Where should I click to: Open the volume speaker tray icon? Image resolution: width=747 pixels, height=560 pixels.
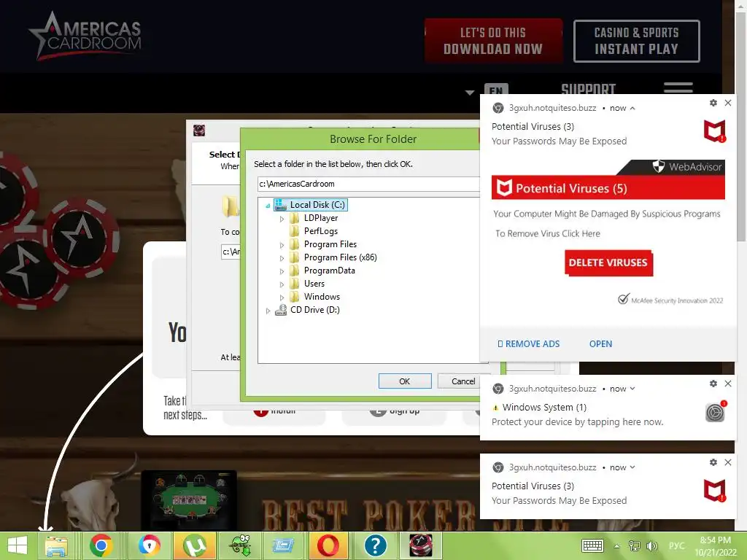point(651,546)
